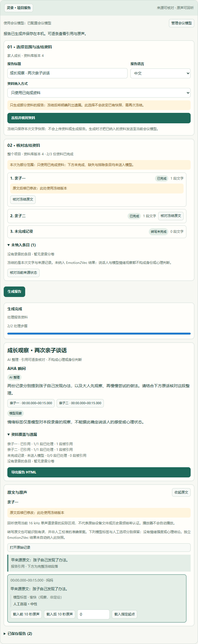Click the generation progress bar

coord(99,333)
